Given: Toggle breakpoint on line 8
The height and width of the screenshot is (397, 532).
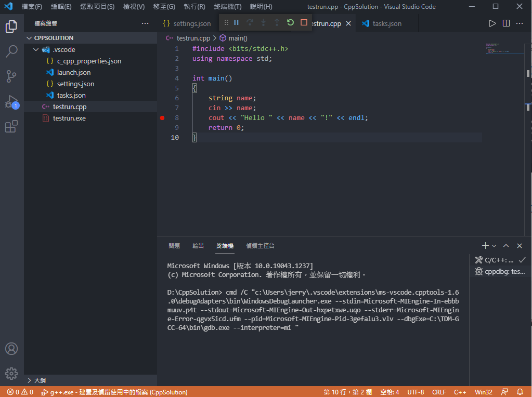Looking at the screenshot, I should (162, 118).
